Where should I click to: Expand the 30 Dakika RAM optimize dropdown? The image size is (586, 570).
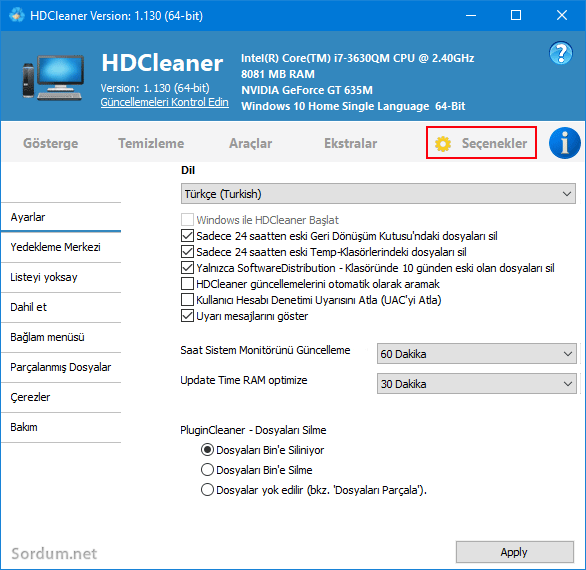pos(476,383)
